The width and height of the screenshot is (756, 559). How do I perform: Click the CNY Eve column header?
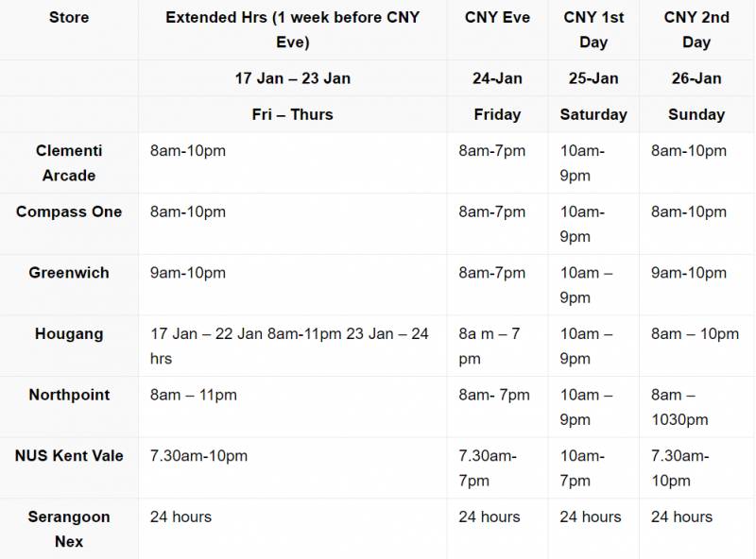pyautogui.click(x=497, y=18)
